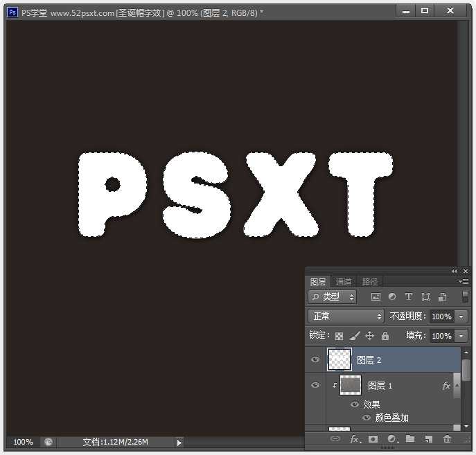Open the blend mode dropdown showing 正常
The height and width of the screenshot is (455, 476).
pyautogui.click(x=346, y=316)
